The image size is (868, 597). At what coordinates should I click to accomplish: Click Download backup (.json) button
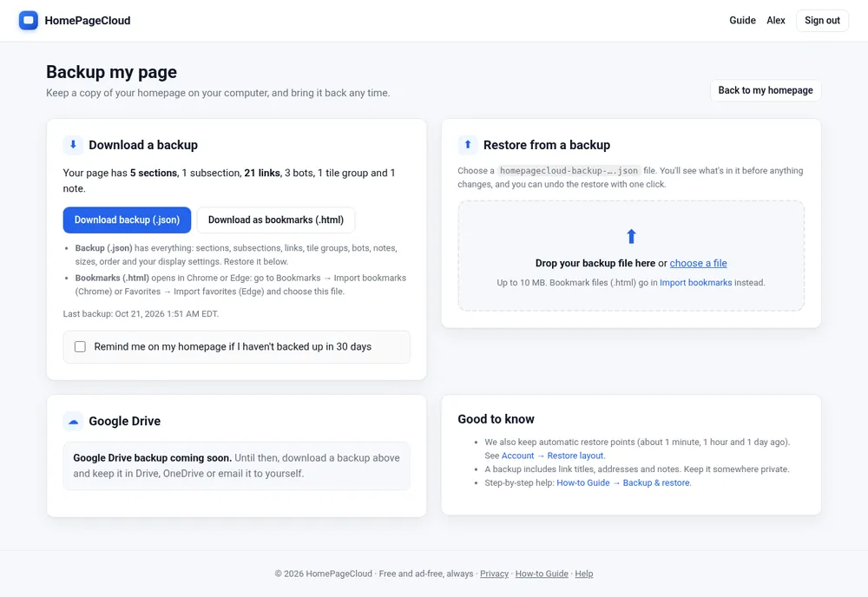(127, 220)
